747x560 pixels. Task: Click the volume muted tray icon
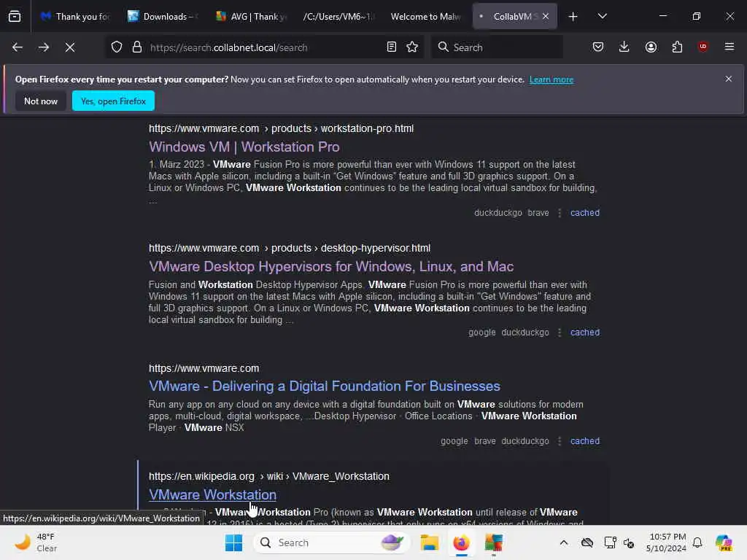tap(629, 542)
